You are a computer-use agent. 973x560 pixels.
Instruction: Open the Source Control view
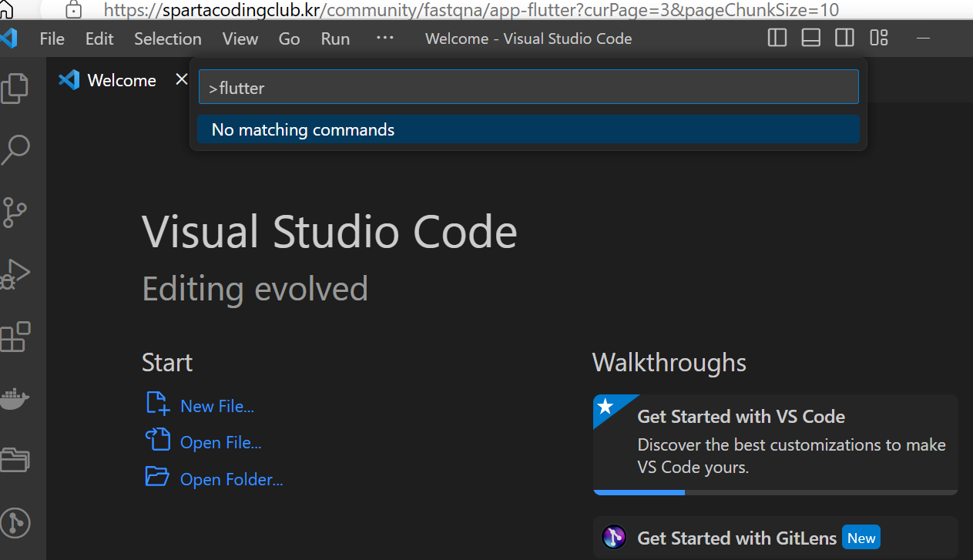[15, 212]
